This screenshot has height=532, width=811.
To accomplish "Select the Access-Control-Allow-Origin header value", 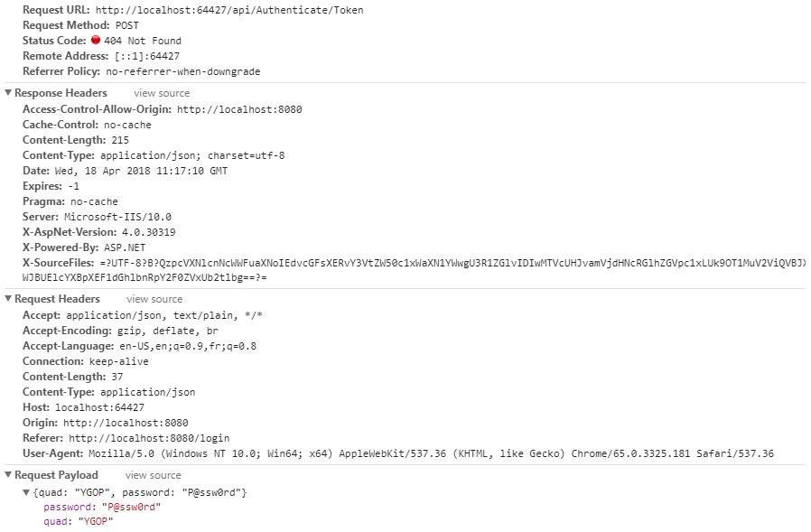I will (239, 109).
